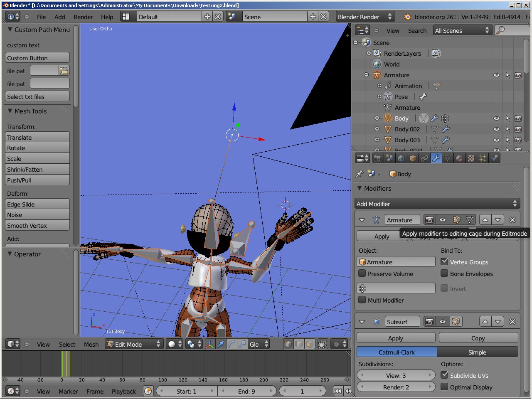This screenshot has height=399, width=532.
Task: Move the Armature modifier down in stack
Action: [x=498, y=220]
